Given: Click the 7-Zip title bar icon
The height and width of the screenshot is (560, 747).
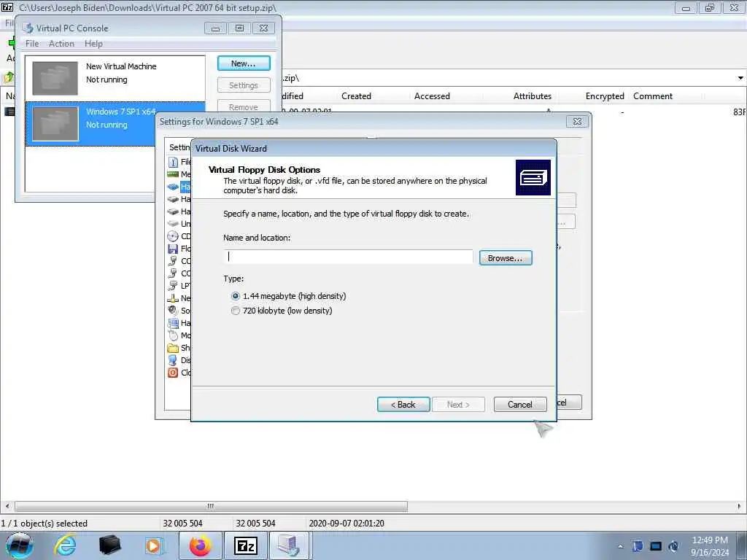Looking at the screenshot, I should point(7,7).
